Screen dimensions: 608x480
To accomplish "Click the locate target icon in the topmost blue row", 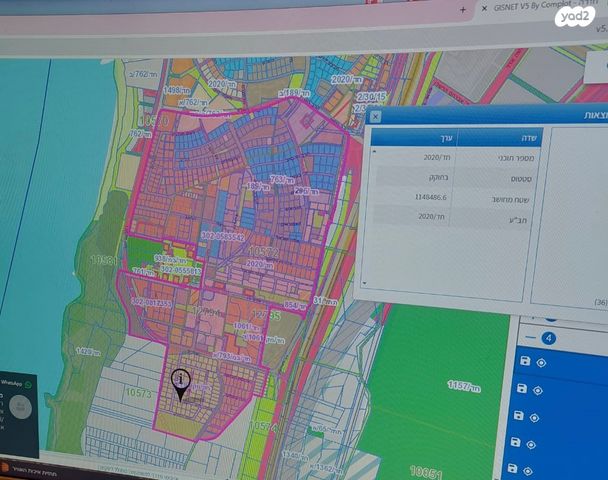I will click(541, 362).
